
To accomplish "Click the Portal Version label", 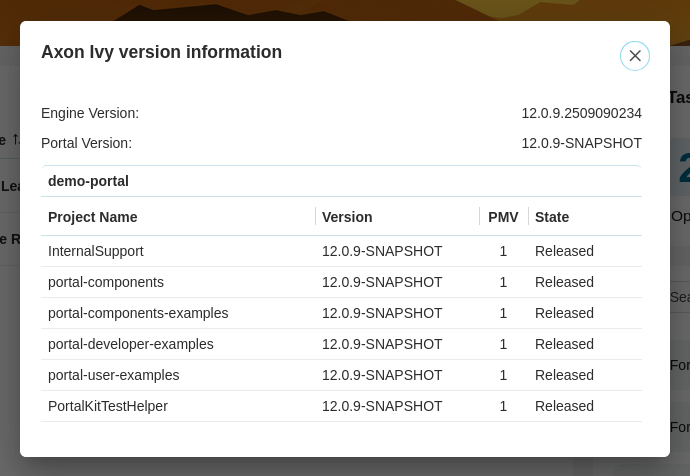I will pyautogui.click(x=86, y=143).
